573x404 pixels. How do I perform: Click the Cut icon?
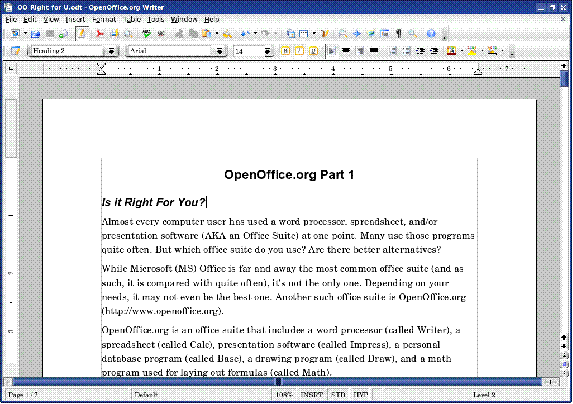(x=179, y=34)
